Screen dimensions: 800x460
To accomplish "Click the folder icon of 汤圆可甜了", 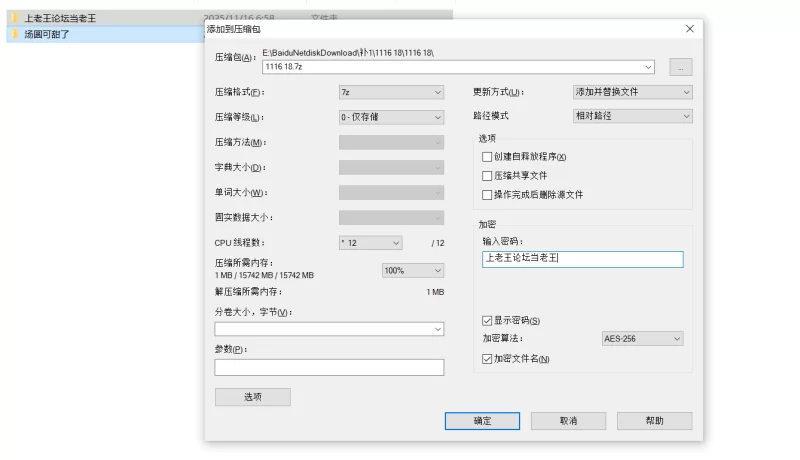I will [15, 34].
